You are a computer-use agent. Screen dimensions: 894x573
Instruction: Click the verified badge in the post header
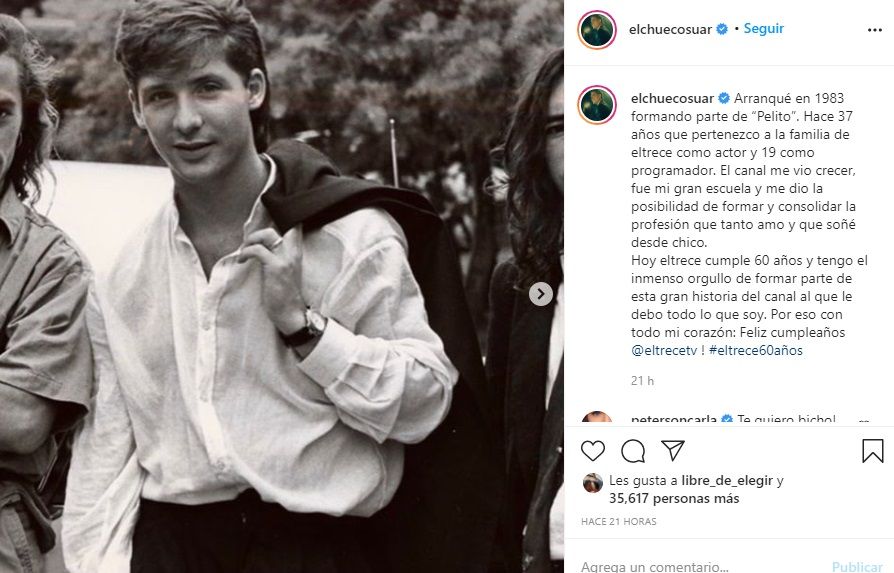pos(722,30)
